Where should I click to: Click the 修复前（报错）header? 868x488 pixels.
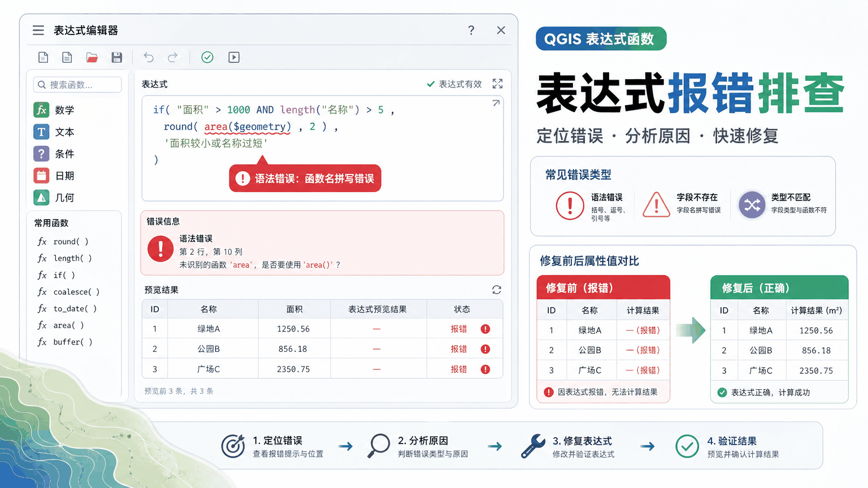coord(603,288)
